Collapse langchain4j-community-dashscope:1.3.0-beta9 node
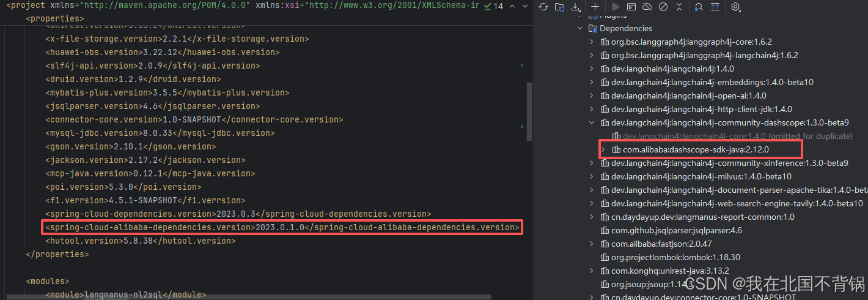Viewport: 868px width, 300px height. pyautogui.click(x=591, y=122)
